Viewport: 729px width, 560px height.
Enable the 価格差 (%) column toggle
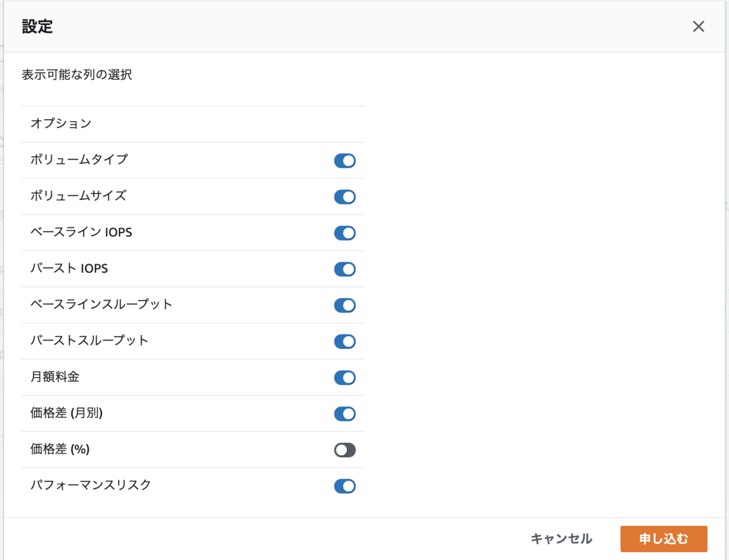(344, 450)
